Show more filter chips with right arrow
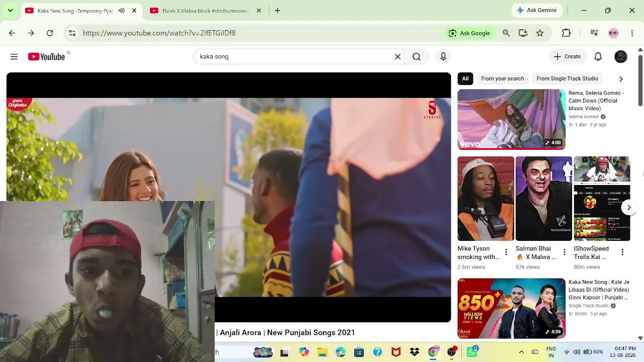 [621, 79]
